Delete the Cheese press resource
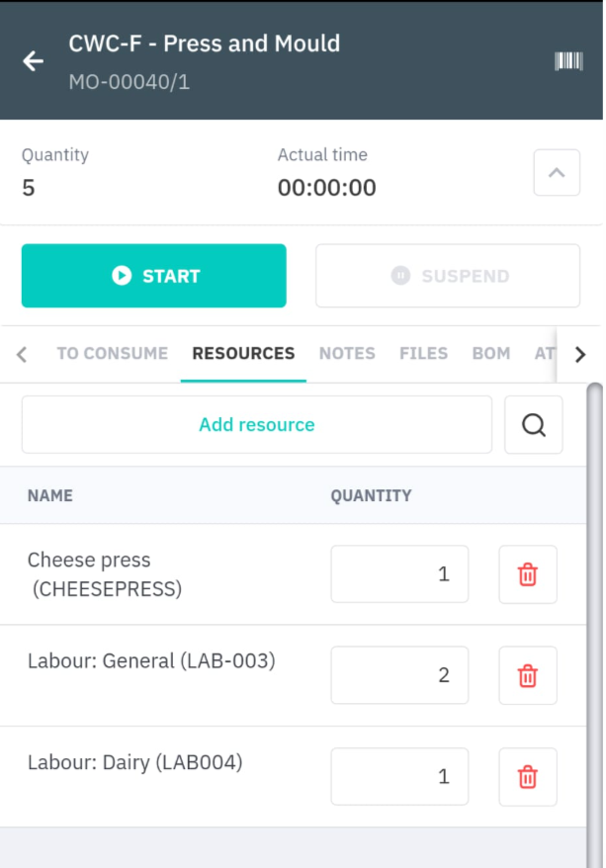The height and width of the screenshot is (868, 606). coord(528,574)
